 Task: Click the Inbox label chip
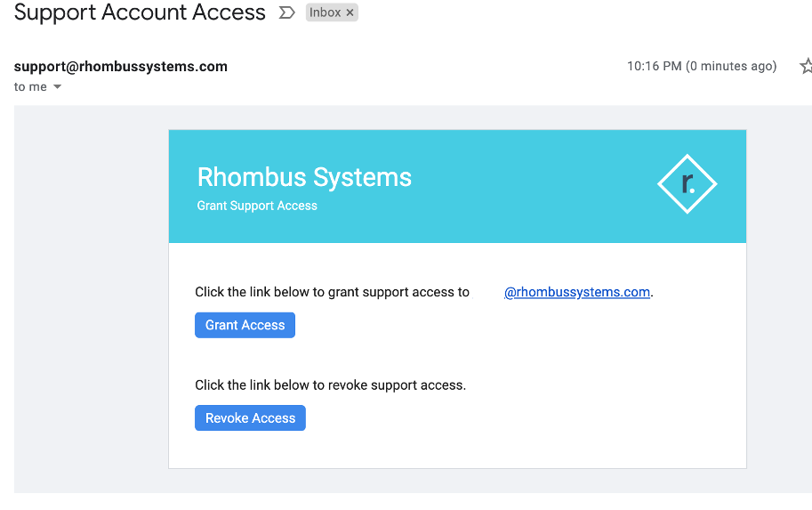pos(325,12)
